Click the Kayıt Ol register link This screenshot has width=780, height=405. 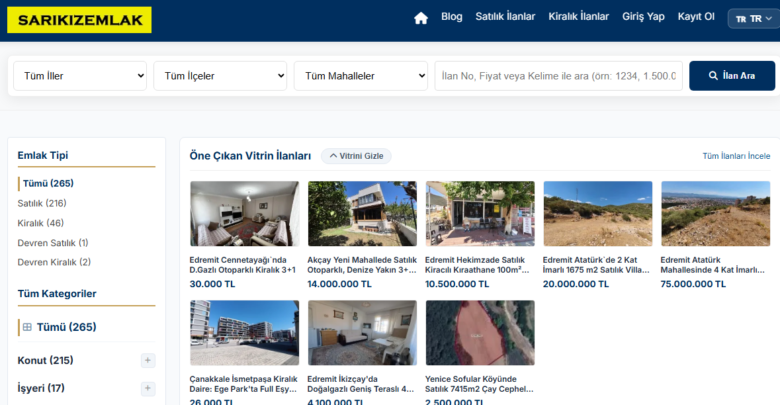pyautogui.click(x=696, y=16)
